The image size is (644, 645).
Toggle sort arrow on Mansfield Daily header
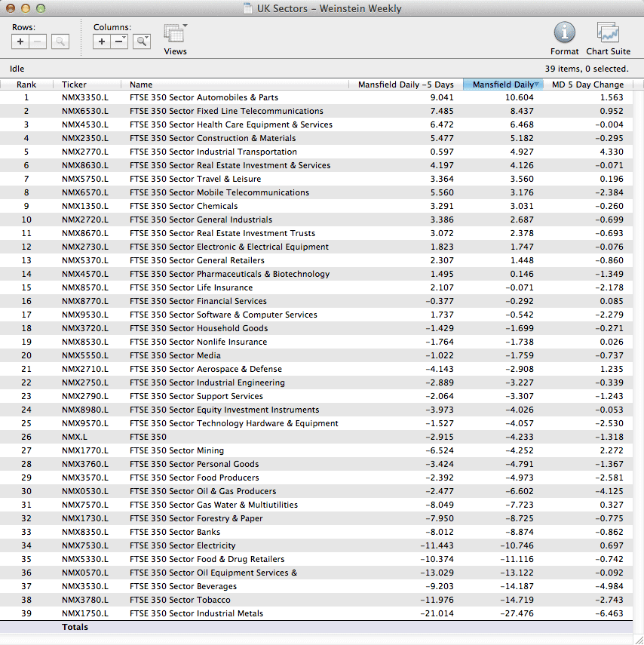coord(538,84)
